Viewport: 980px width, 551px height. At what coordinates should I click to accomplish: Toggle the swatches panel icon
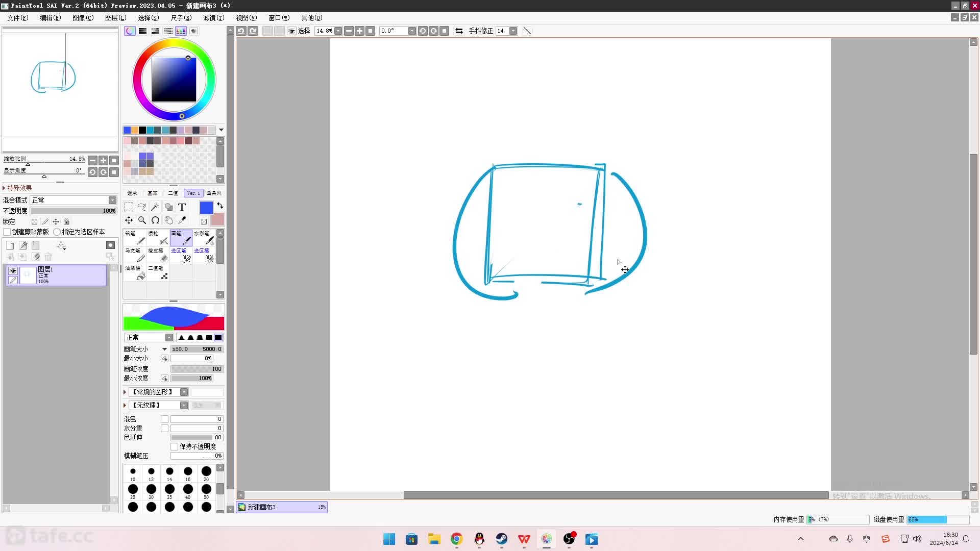pyautogui.click(x=181, y=31)
